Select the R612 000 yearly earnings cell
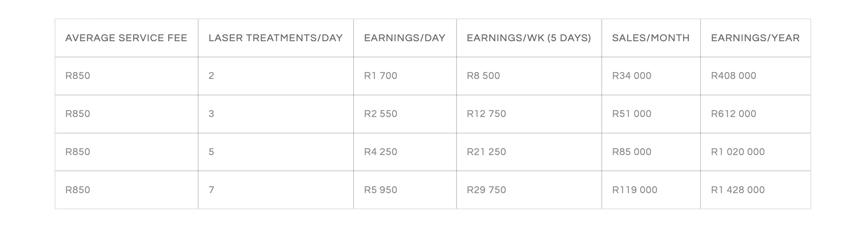Screen dimensions: 868x229 tap(733, 114)
